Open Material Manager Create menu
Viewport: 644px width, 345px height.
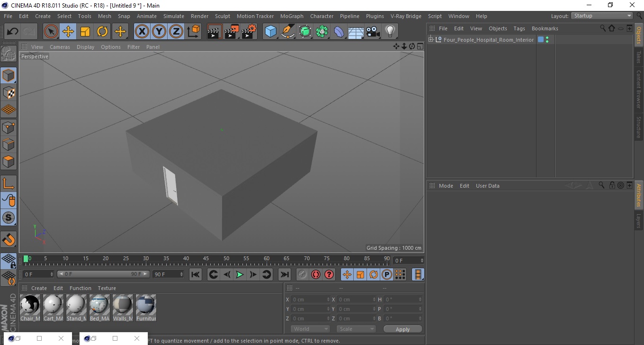[39, 288]
